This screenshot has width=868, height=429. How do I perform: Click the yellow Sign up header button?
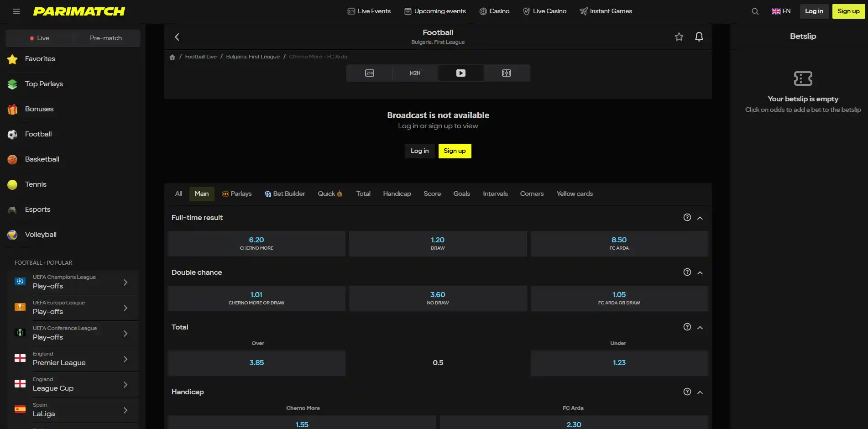(848, 11)
